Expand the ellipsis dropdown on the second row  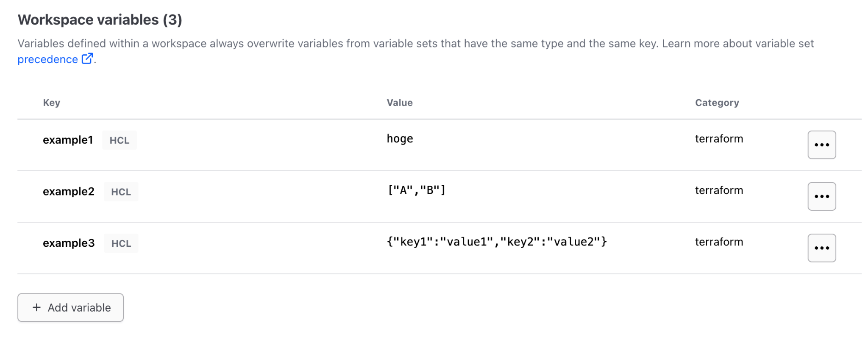click(x=821, y=196)
